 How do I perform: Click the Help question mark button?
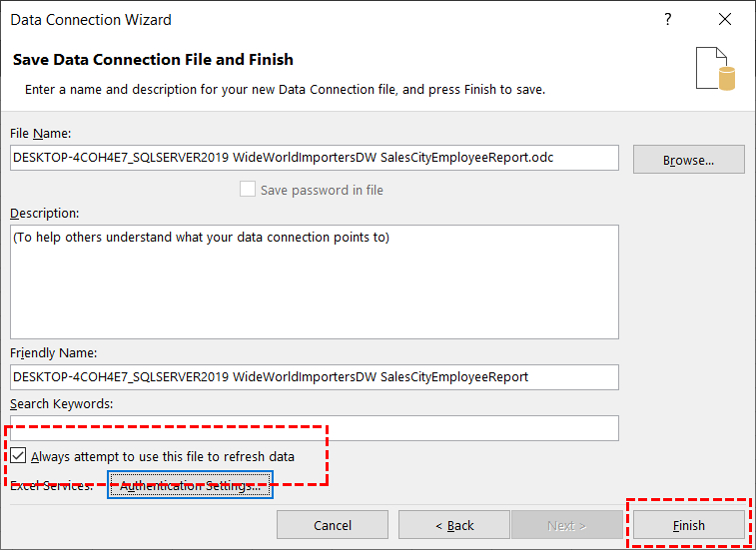(x=667, y=20)
